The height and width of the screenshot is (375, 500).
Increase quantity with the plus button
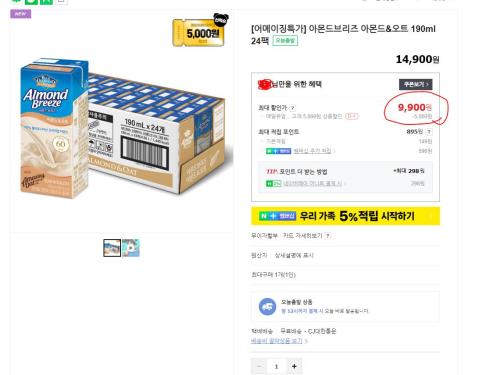(x=294, y=366)
